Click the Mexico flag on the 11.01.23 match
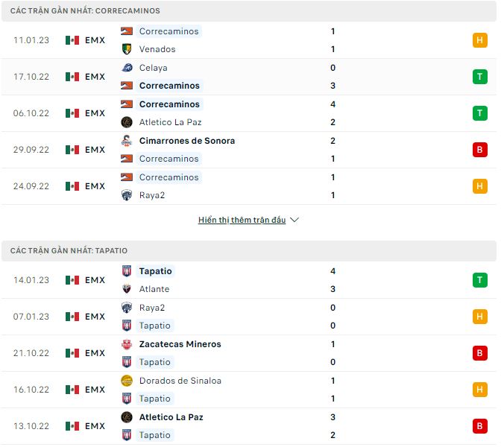This screenshot has height=447, width=504. click(72, 40)
